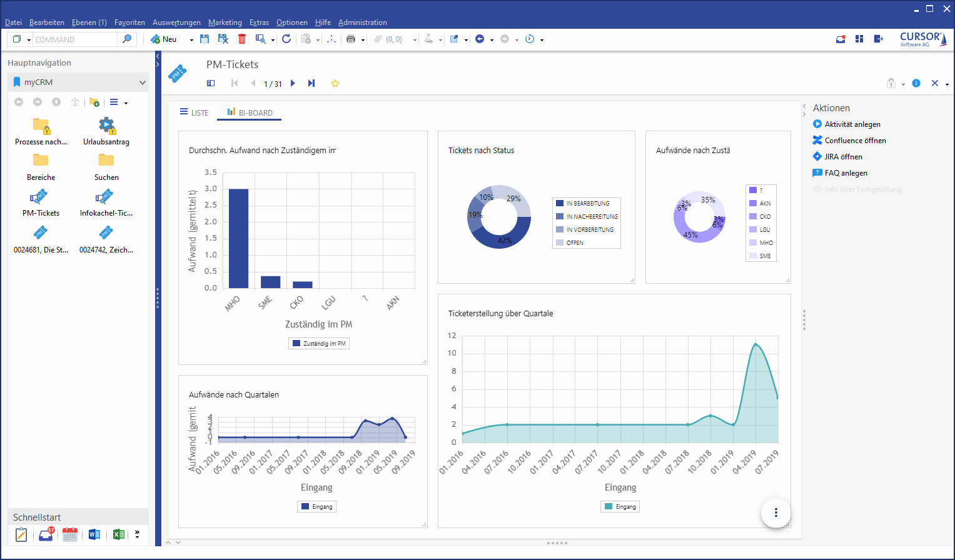
Task: Mark PM-Tickets as favorite with star
Action: (335, 84)
